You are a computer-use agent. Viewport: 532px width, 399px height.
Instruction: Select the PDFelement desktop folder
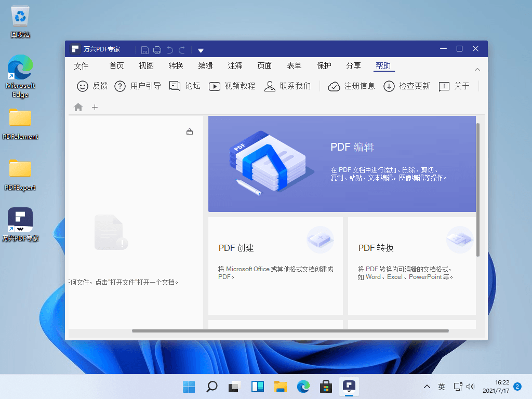point(20,124)
